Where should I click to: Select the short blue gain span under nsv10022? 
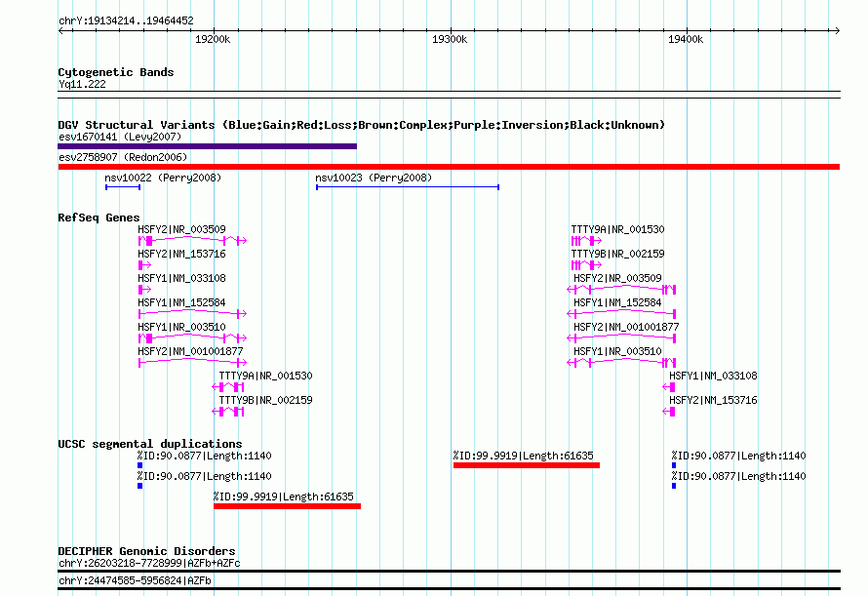123,187
